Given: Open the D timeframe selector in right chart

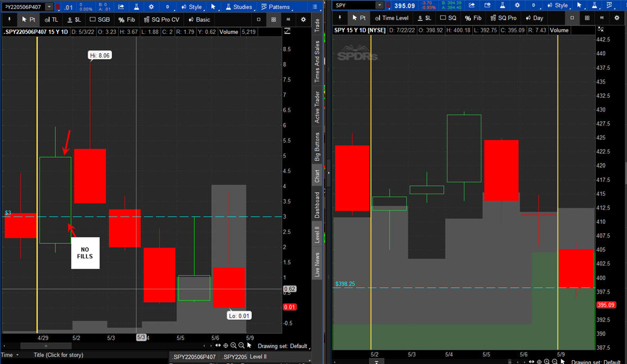Looking at the screenshot, I should tap(533, 5).
